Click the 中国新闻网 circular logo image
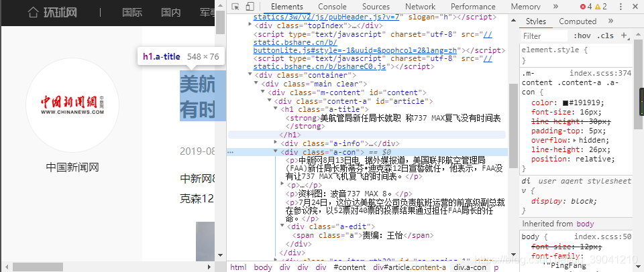Screen dimensions: 644x272 tap(72, 105)
